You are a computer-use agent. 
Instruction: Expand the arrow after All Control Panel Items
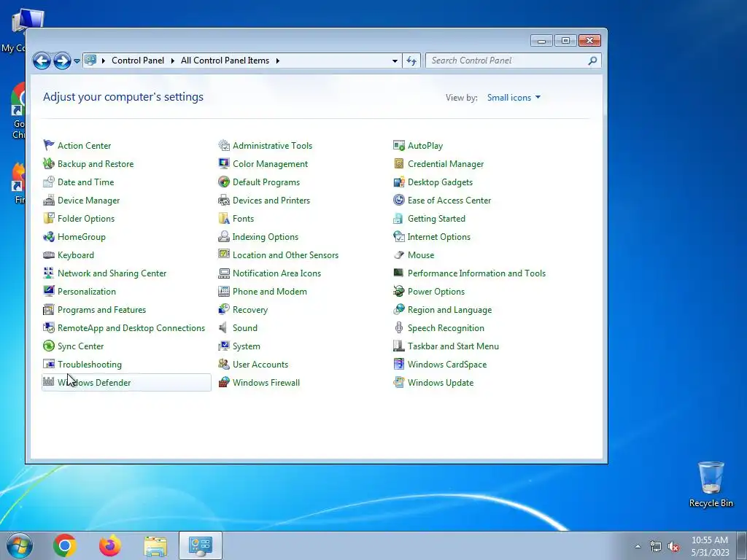click(277, 61)
